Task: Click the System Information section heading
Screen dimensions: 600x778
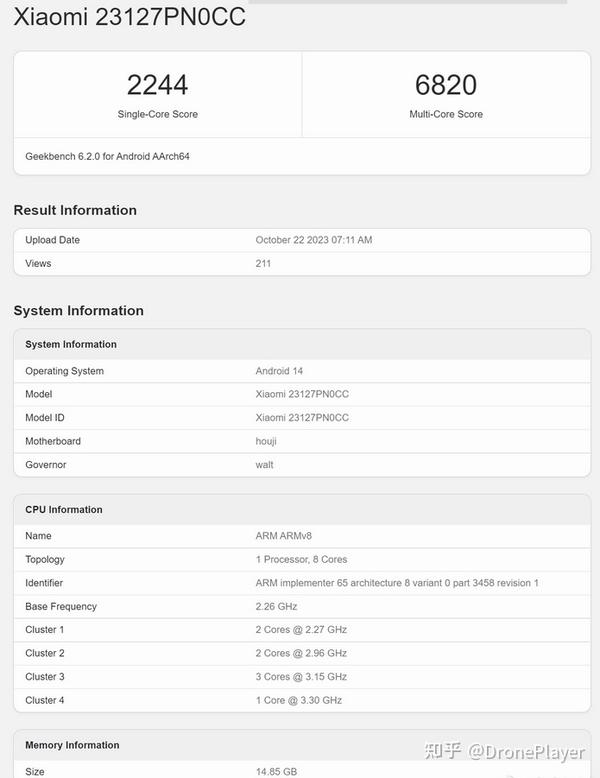Action: coord(79,311)
